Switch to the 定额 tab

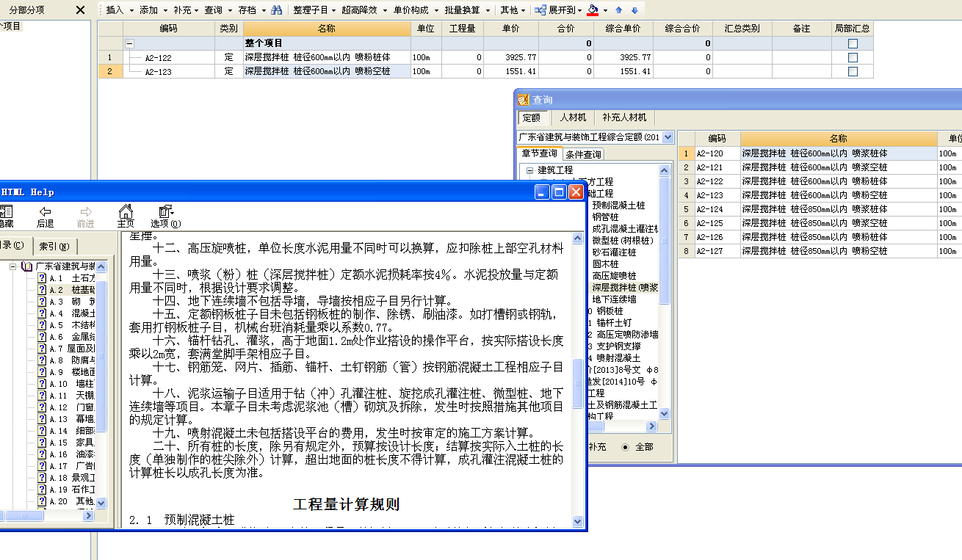point(531,117)
